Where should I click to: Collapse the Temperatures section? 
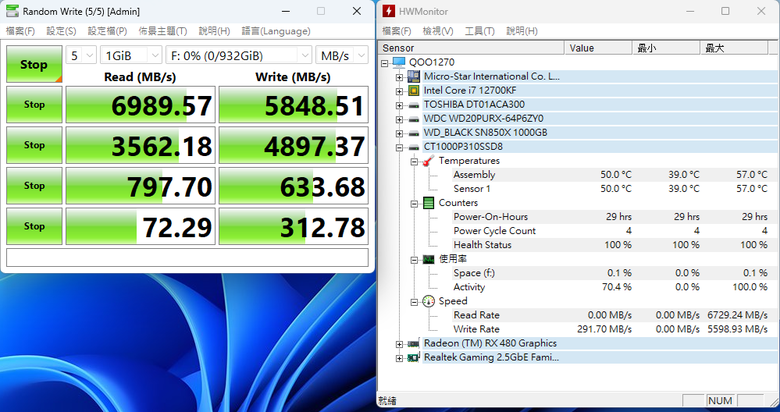[414, 162]
